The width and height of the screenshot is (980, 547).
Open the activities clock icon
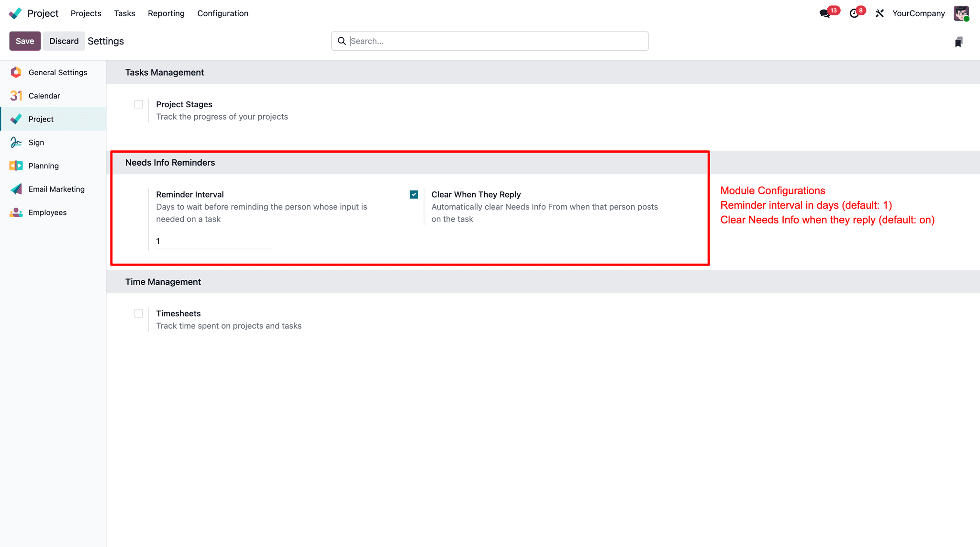[854, 13]
